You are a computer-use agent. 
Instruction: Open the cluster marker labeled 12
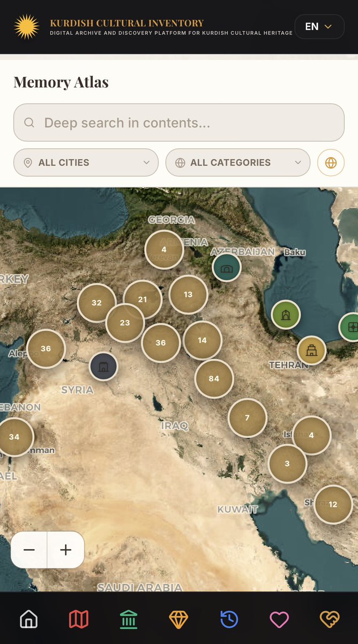coord(333,504)
